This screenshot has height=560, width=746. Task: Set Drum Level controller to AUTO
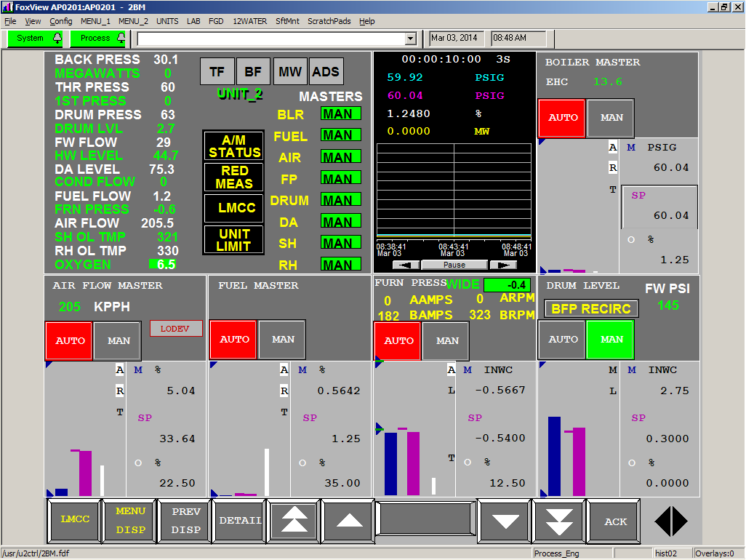pos(563,340)
